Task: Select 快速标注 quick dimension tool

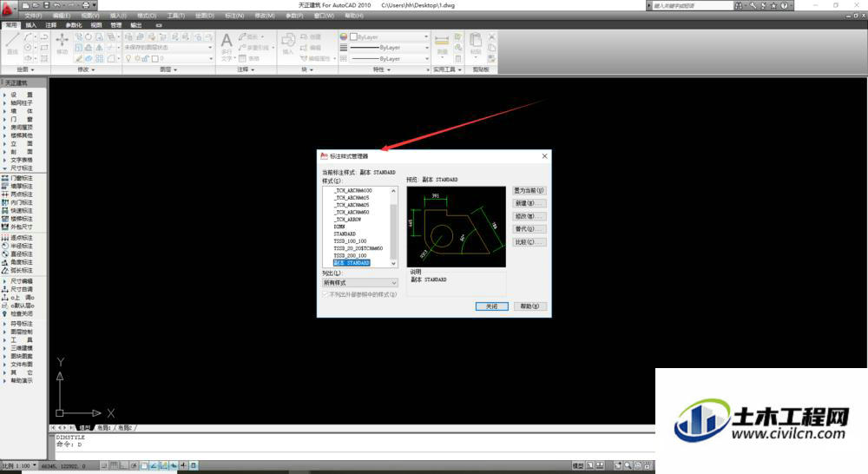Action: point(17,210)
